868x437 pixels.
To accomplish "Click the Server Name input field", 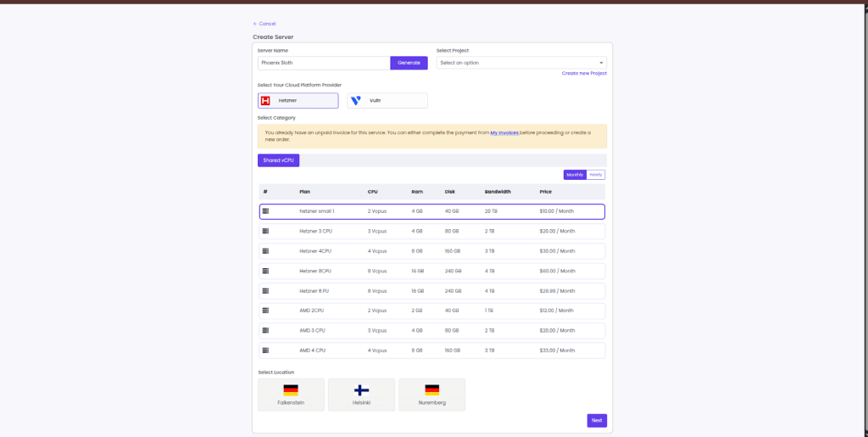I will 323,63.
